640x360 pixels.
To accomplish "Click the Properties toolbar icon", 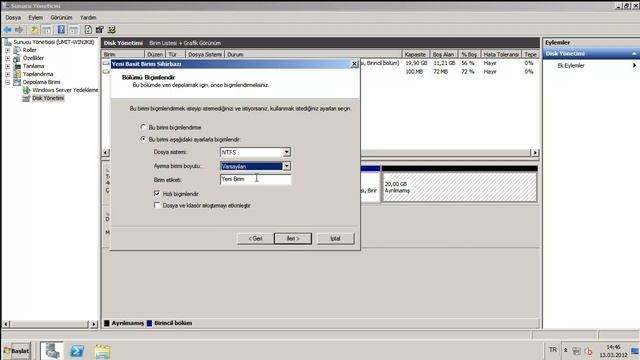I will (100, 30).
